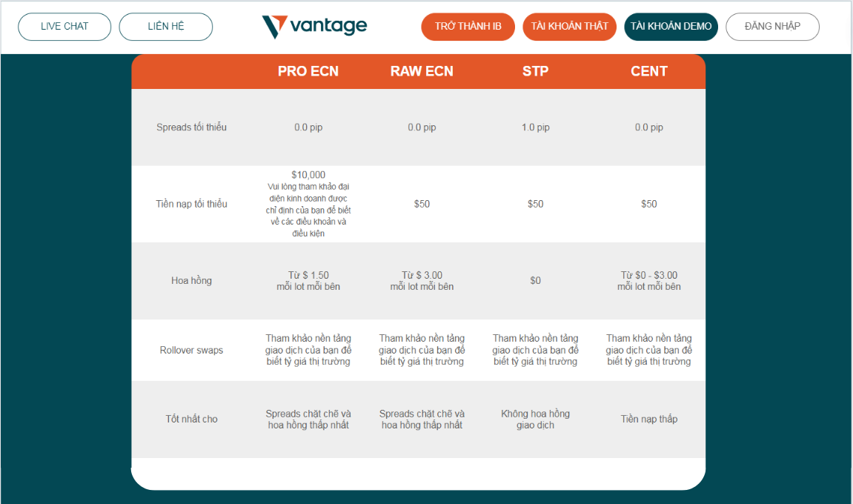Screen dimensions: 853x504
Task: Click TRỞ THÀNH IB button
Action: (x=468, y=27)
